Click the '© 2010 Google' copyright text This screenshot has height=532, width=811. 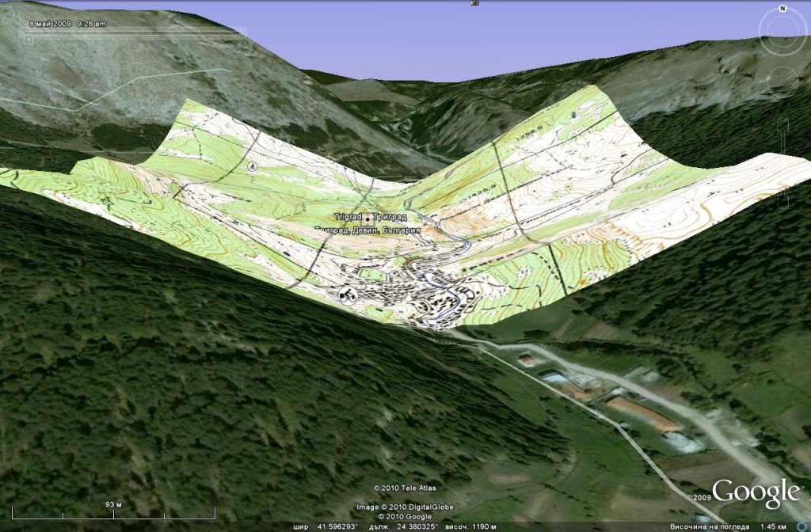point(405,516)
